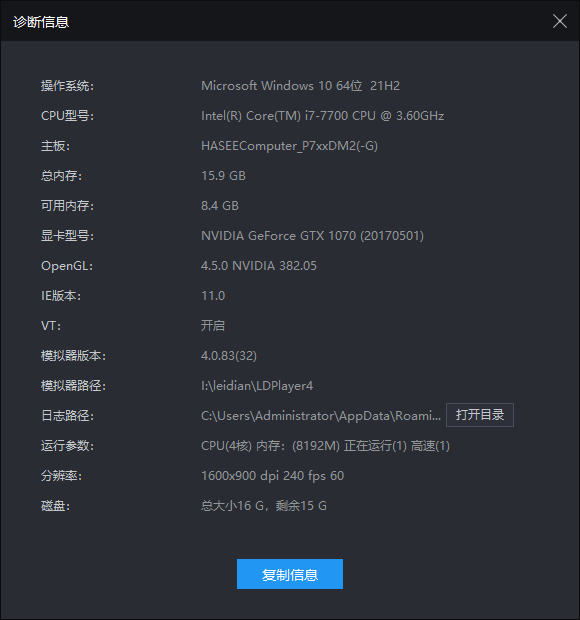
Task: Click the 复制信息 button
Action: pos(290,574)
